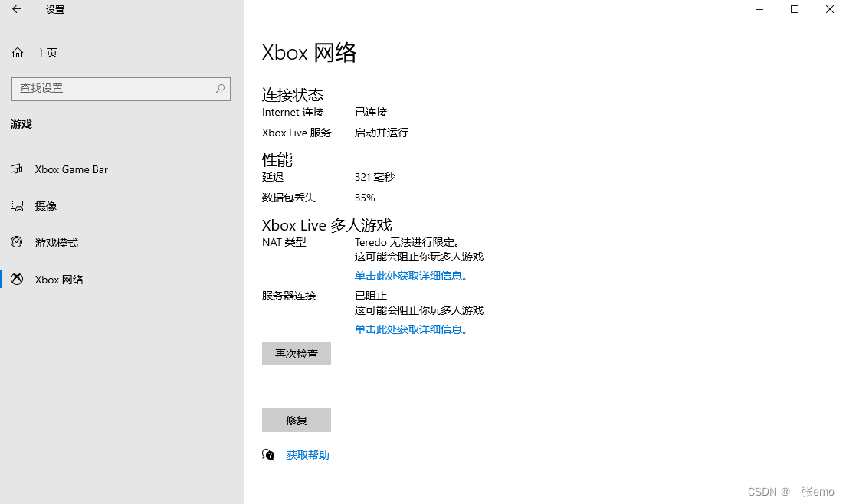Open the 主页 home icon
The height and width of the screenshot is (504, 846).
pos(18,53)
